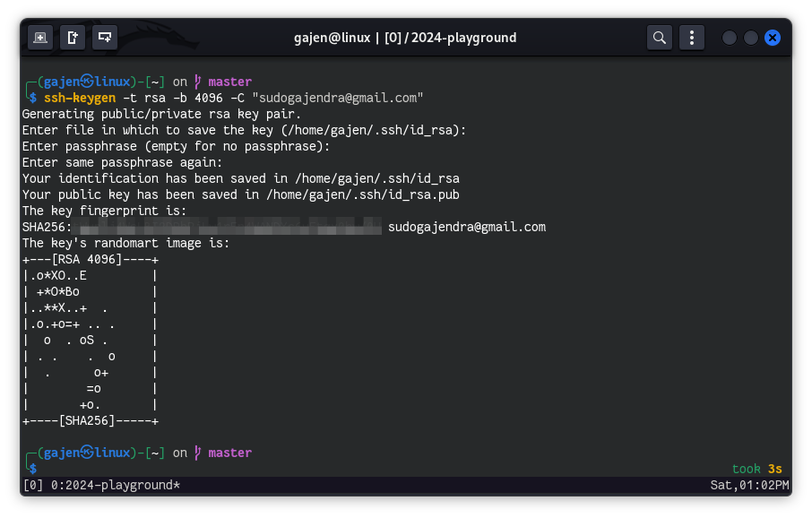Open the three-dot terminal menu
The image size is (812, 518).
point(691,38)
